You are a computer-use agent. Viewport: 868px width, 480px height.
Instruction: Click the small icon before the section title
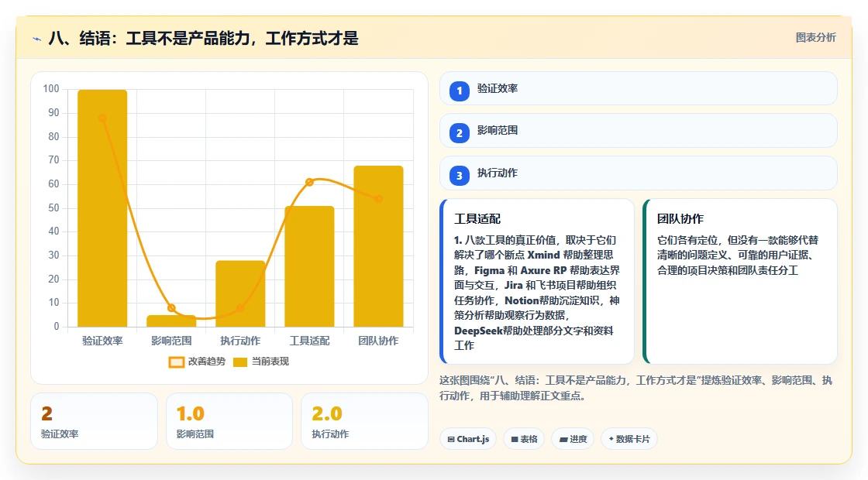click(x=37, y=39)
